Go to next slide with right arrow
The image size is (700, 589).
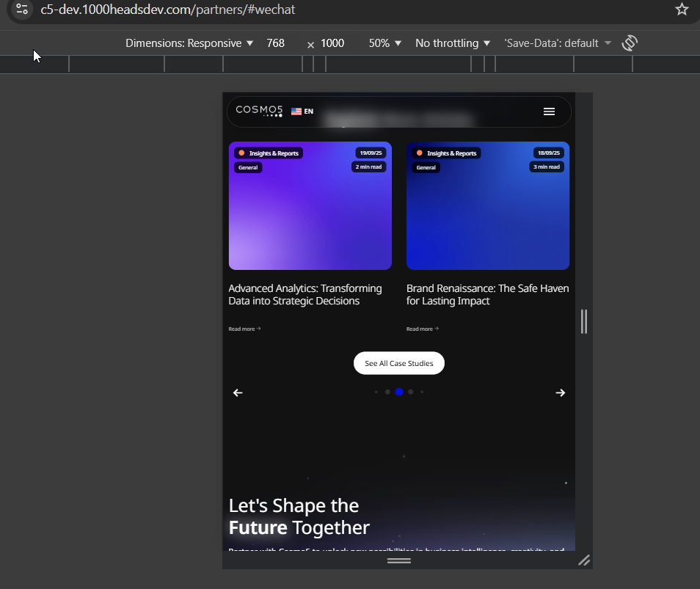click(x=561, y=392)
